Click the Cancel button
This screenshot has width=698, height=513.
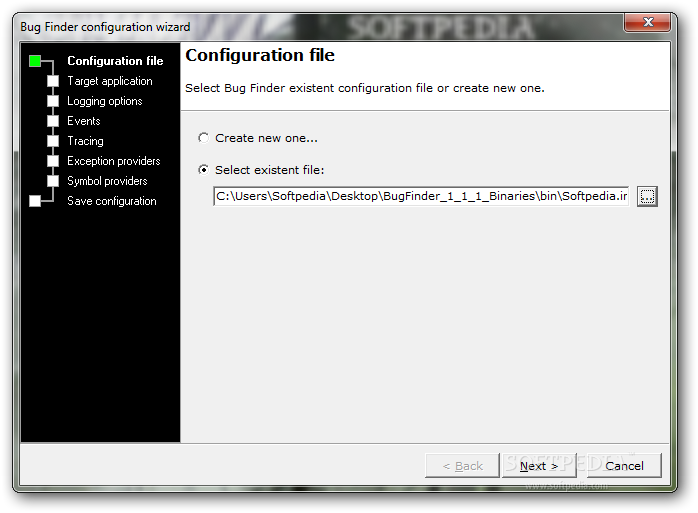click(624, 466)
